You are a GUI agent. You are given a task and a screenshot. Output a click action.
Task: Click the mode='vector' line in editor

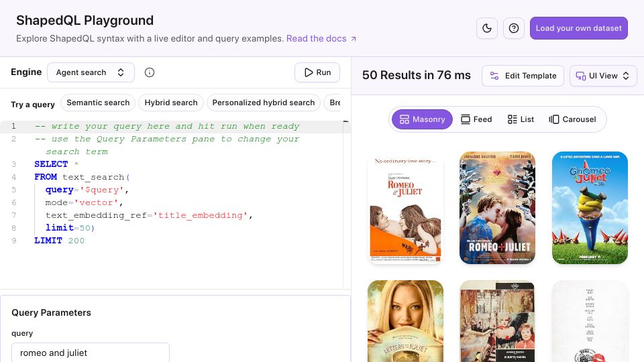click(x=85, y=202)
